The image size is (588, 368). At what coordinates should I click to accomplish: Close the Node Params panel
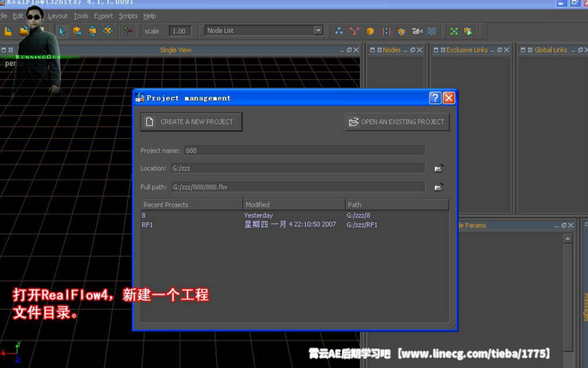(x=571, y=225)
